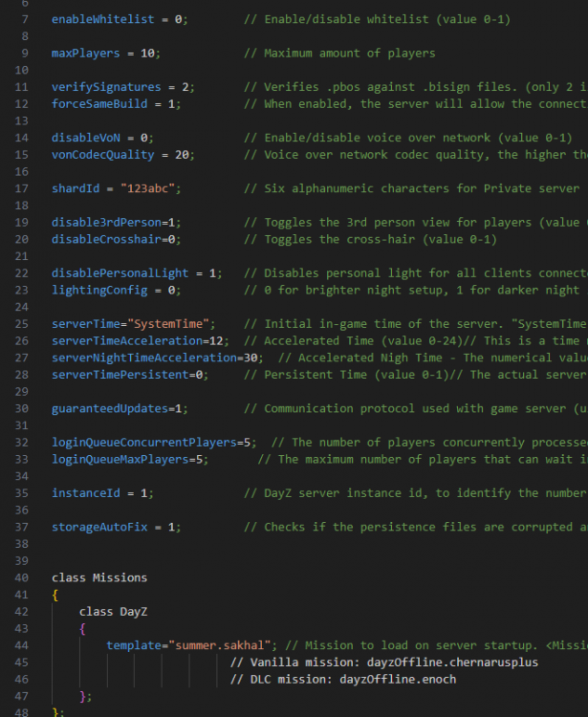Click the serverTimeAcceleration setting
Image resolution: width=588 pixels, height=717 pixels.
126,340
